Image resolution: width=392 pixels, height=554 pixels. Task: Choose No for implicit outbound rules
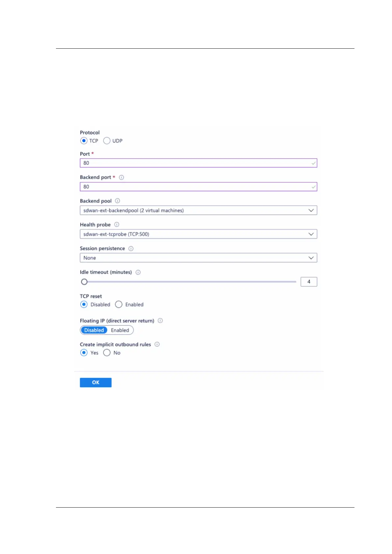[x=107, y=353]
